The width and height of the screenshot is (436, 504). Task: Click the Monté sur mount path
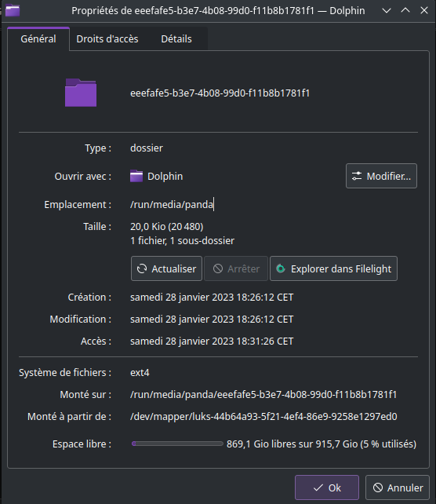[263, 395]
